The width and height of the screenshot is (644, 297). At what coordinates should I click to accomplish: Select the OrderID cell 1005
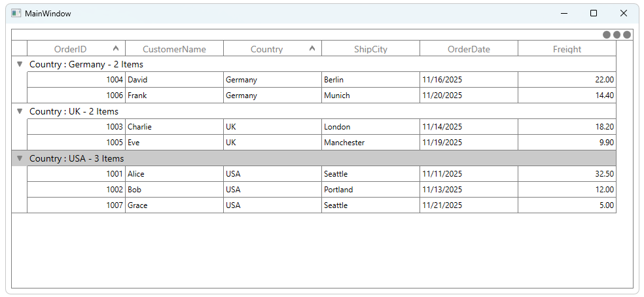(77, 143)
